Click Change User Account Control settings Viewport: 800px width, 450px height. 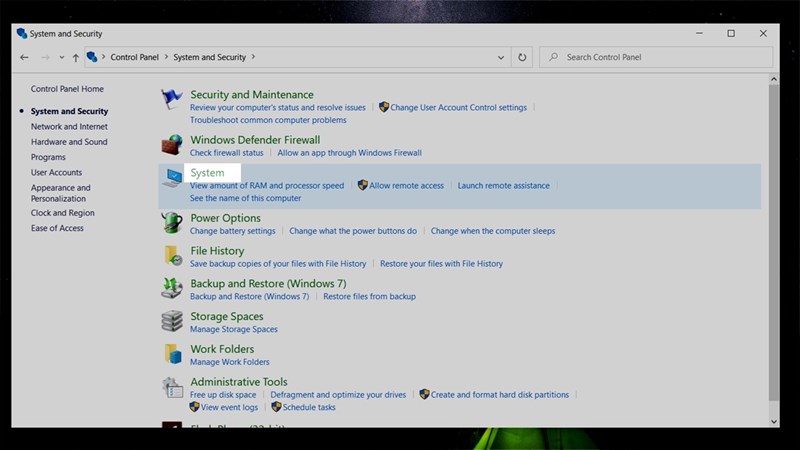coord(458,108)
